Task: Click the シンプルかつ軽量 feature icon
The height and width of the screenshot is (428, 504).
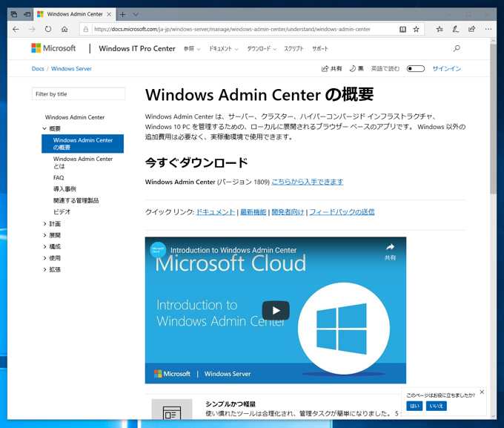Action: pos(172,409)
